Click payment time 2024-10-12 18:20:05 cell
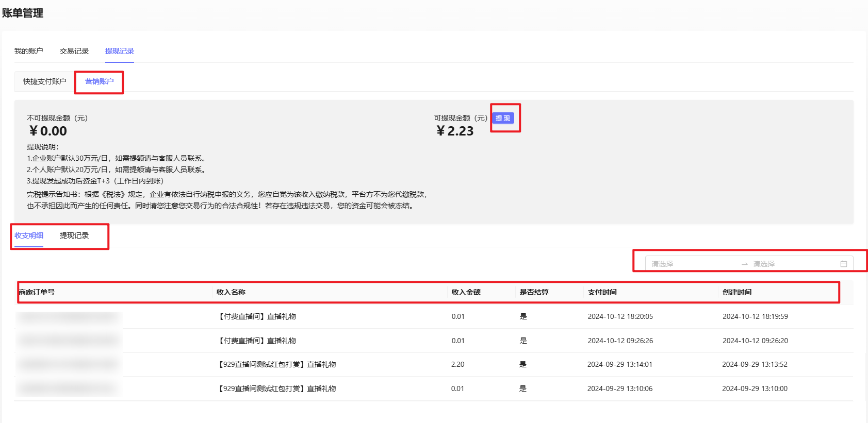This screenshot has width=868, height=423. pyautogui.click(x=620, y=316)
